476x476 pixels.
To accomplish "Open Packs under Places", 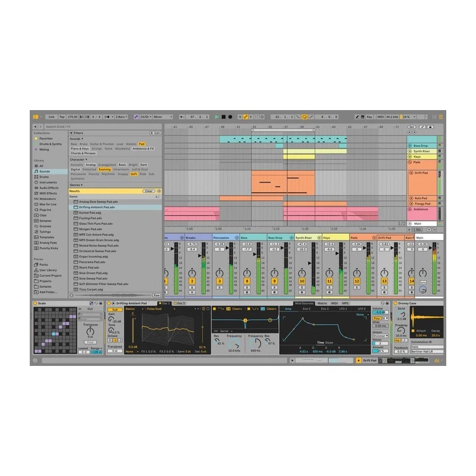I will click(43, 265).
